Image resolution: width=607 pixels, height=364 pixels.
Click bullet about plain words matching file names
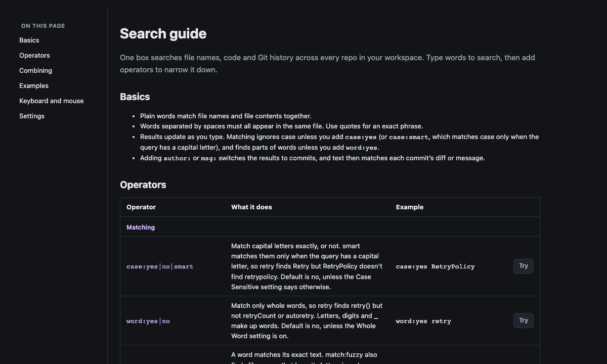[226, 116]
